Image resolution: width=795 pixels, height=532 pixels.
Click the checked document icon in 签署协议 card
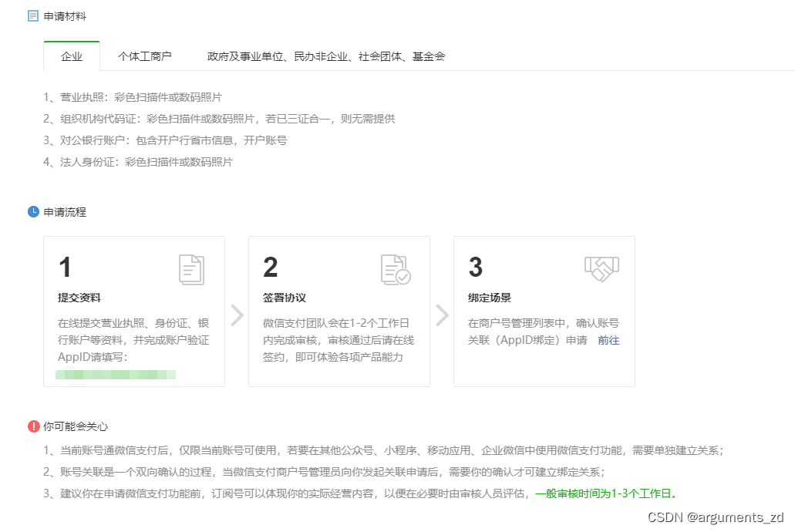click(396, 270)
